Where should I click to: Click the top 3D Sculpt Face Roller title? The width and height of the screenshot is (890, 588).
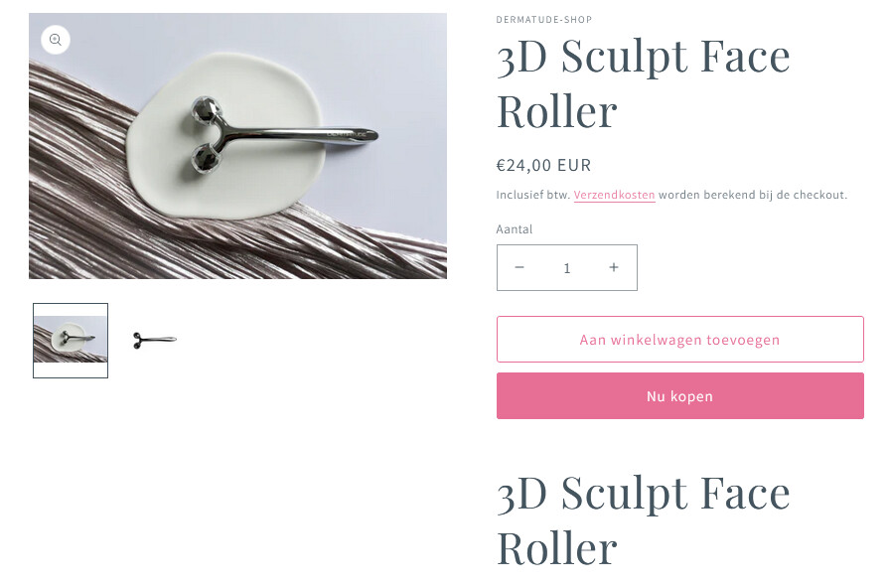tap(643, 82)
